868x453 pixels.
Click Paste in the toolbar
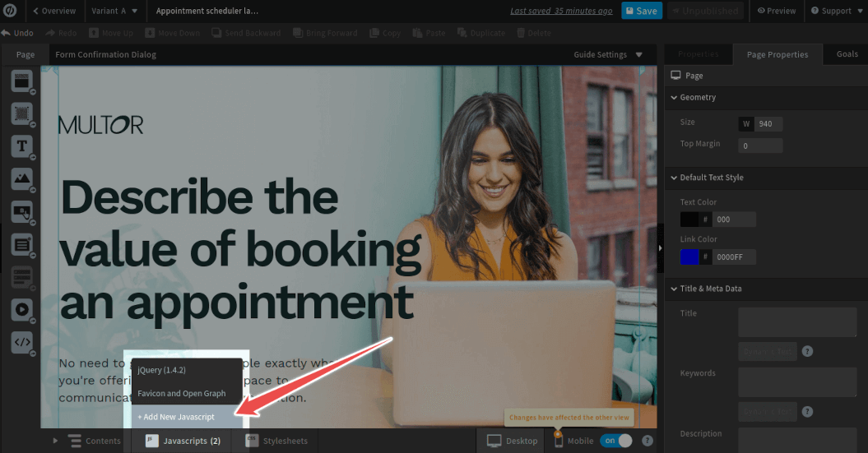pyautogui.click(x=429, y=33)
